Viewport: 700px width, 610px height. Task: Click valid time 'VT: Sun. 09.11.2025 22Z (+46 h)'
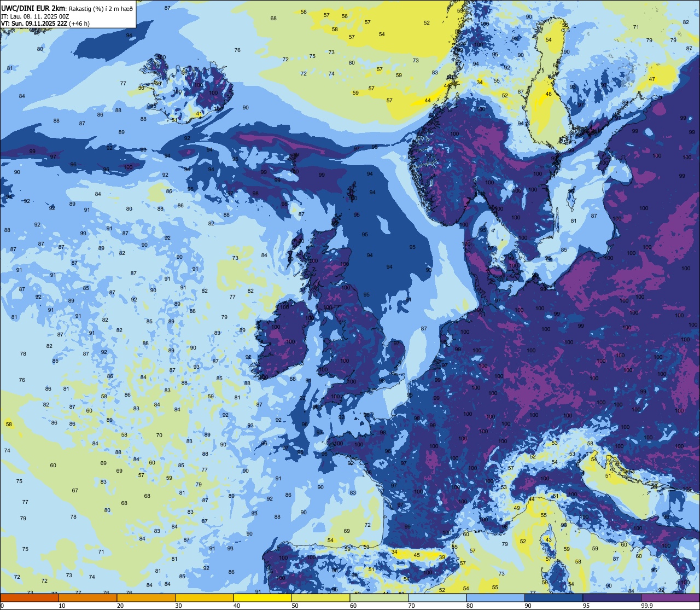(x=45, y=24)
